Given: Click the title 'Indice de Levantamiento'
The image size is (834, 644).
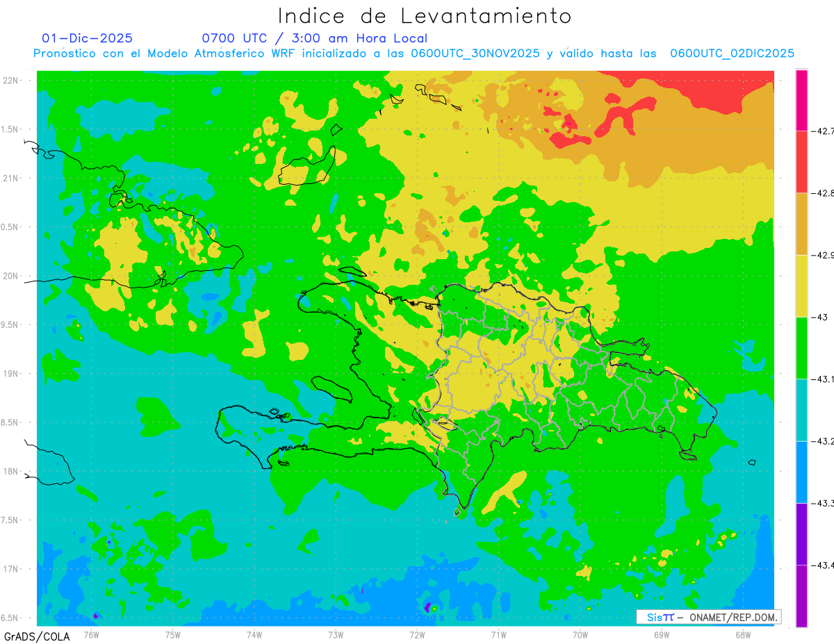Looking at the screenshot, I should (425, 16).
